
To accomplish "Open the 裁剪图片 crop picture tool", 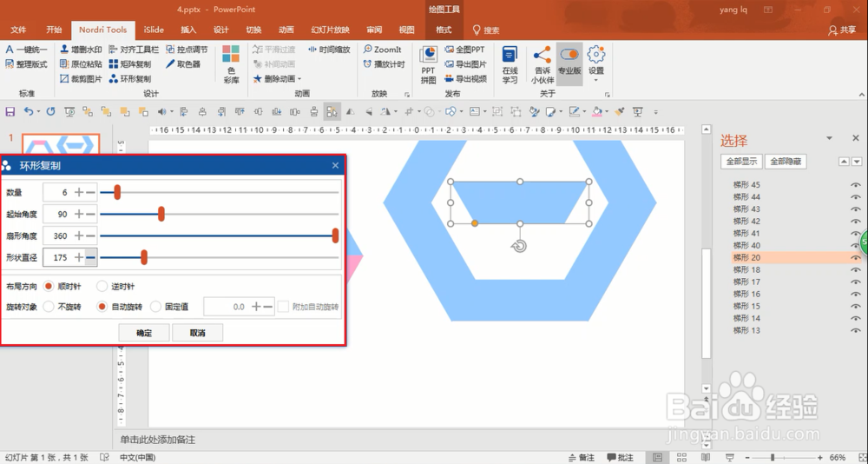I will click(81, 79).
